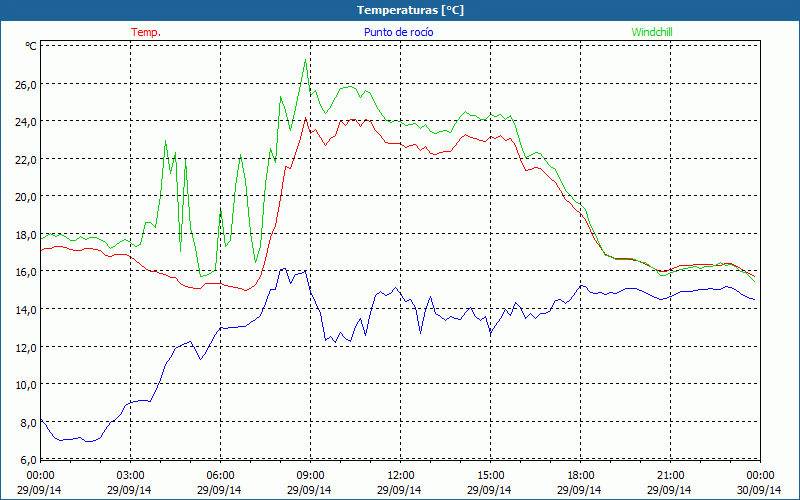Click the 09:00 time axis label

(310, 476)
